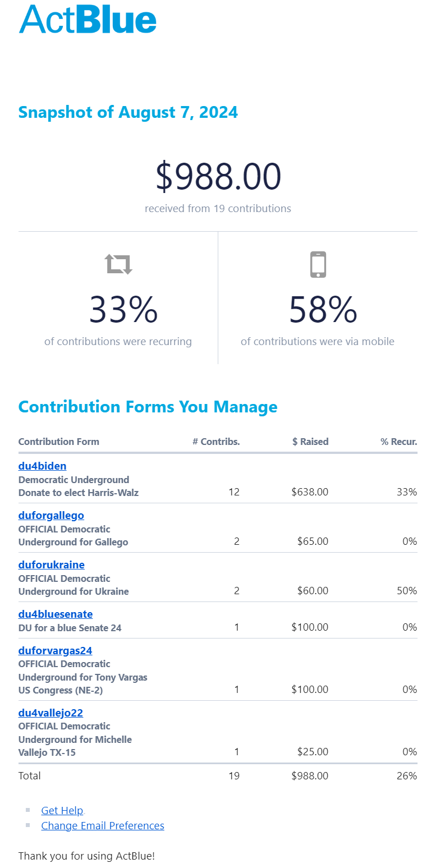422x868 pixels.
Task: Click the ActBlue logo
Action: click(x=88, y=19)
